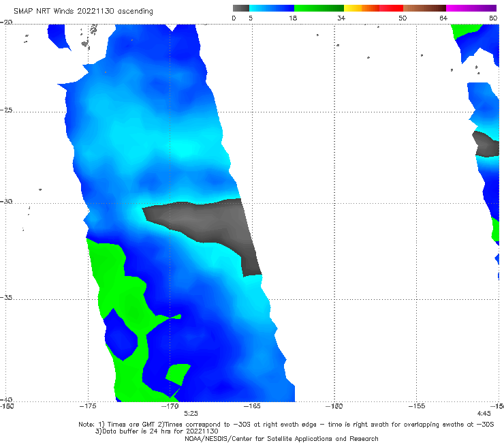
Task: Click the blue segment of wind colorbar
Action: [272, 8]
